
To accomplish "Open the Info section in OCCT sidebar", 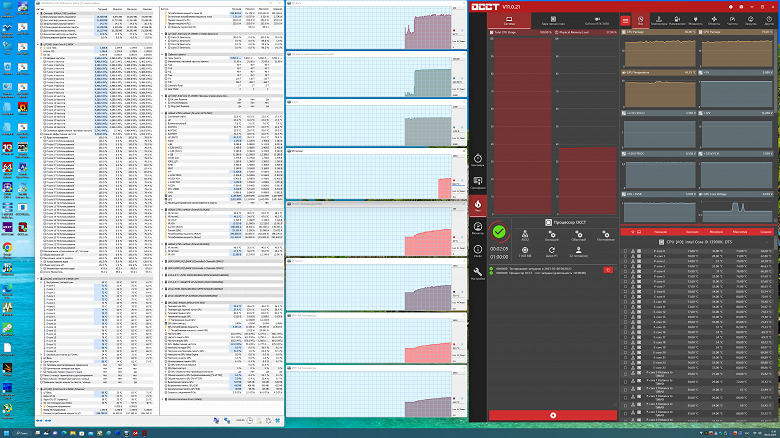I will [x=478, y=251].
